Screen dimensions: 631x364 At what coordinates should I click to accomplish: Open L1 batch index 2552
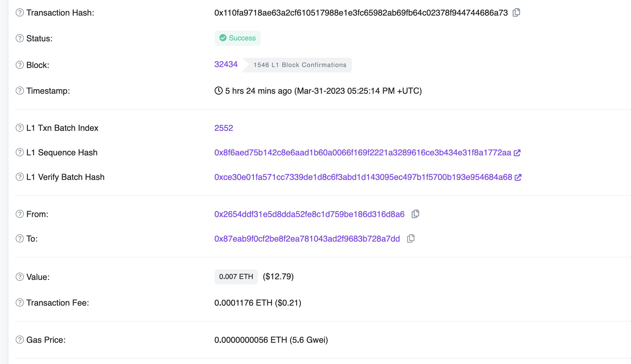[224, 128]
